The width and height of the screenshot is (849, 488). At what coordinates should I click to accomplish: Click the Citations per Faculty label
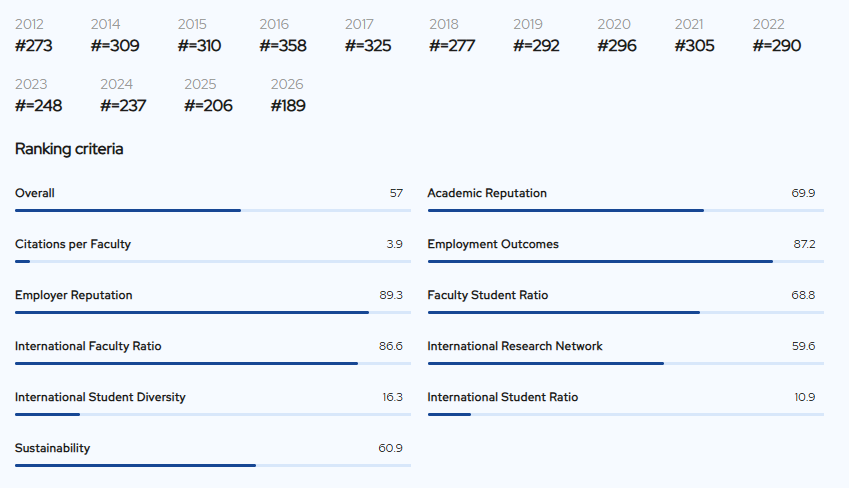pyautogui.click(x=72, y=244)
